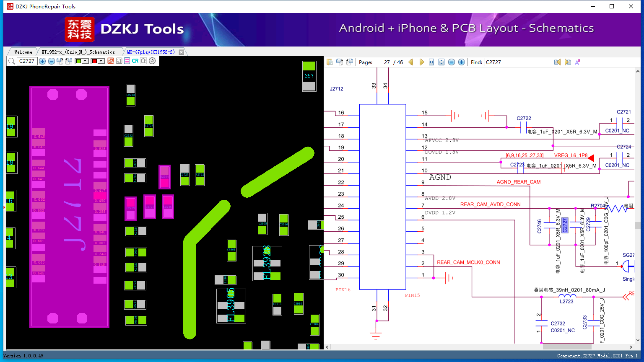Click the VREG_L6_1P8 net label

571,155
